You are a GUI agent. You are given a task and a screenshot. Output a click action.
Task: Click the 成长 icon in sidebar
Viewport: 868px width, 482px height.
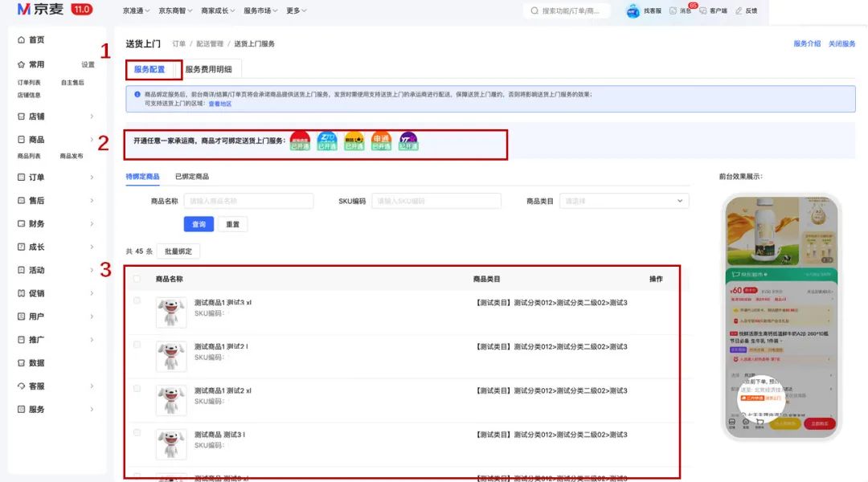pos(21,247)
